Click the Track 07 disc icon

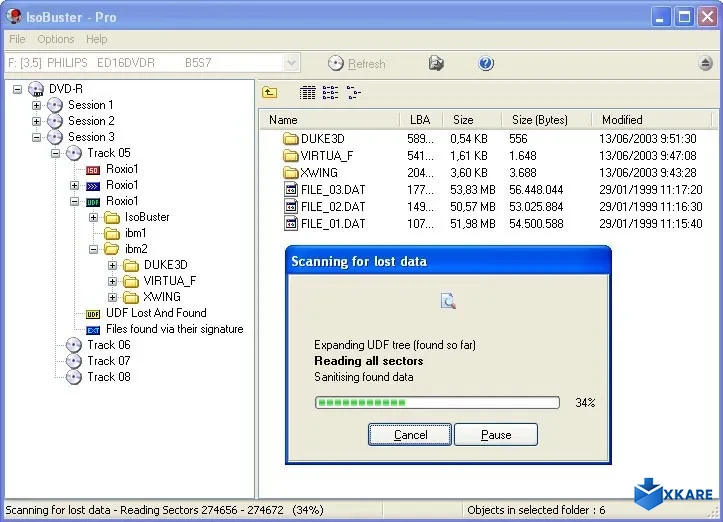pyautogui.click(x=74, y=361)
